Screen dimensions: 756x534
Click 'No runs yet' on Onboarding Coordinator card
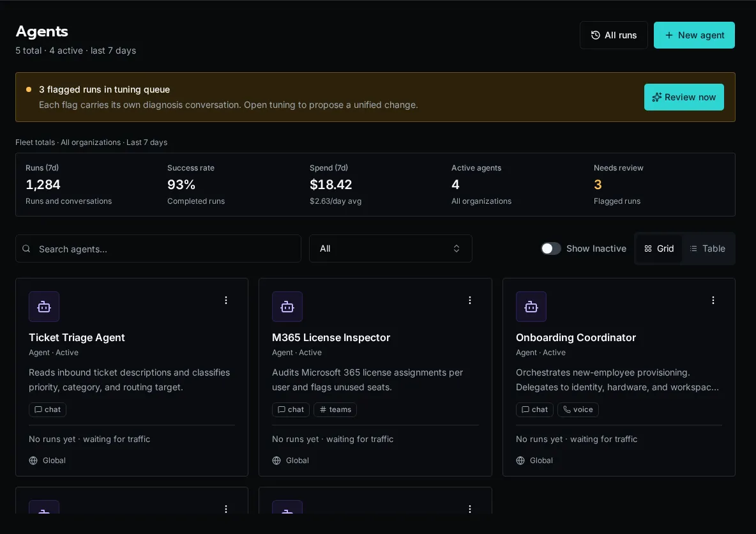click(x=539, y=439)
